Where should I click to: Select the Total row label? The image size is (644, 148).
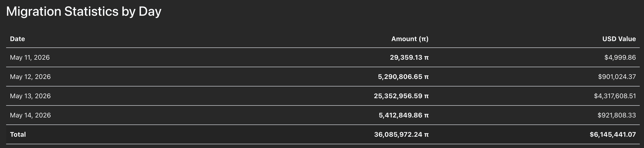(x=18, y=134)
